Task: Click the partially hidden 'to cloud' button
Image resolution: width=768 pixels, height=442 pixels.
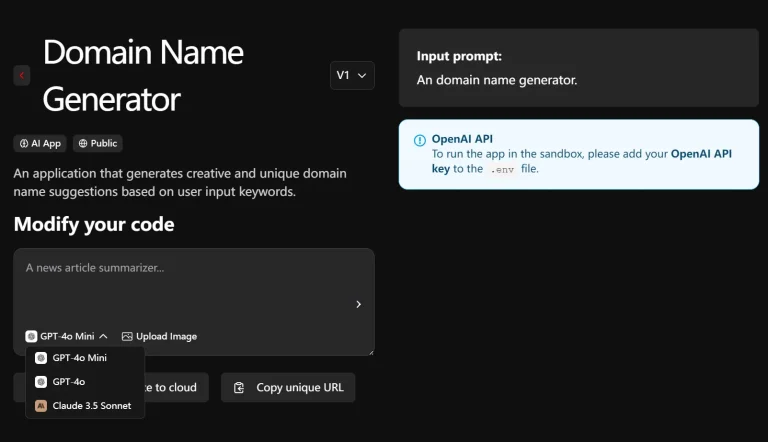Action: [176, 388]
